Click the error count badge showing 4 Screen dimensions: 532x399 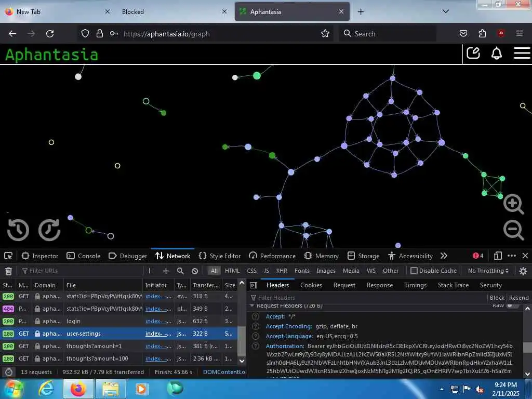tap(478, 256)
